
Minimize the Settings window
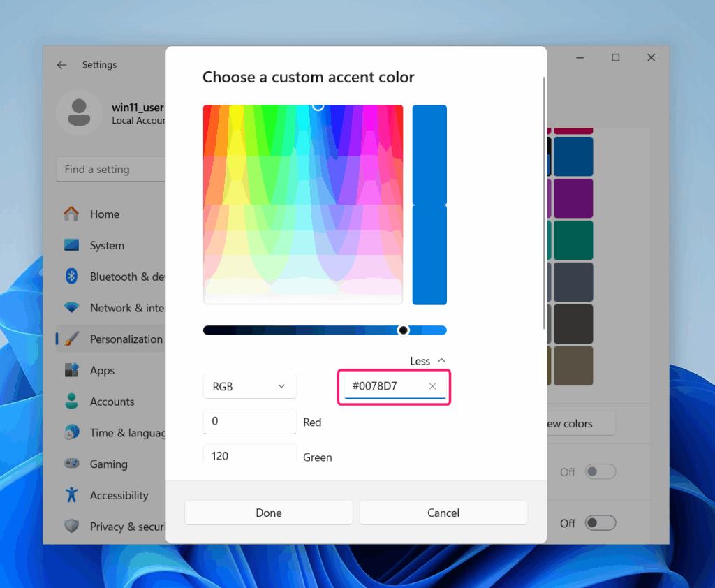(580, 58)
